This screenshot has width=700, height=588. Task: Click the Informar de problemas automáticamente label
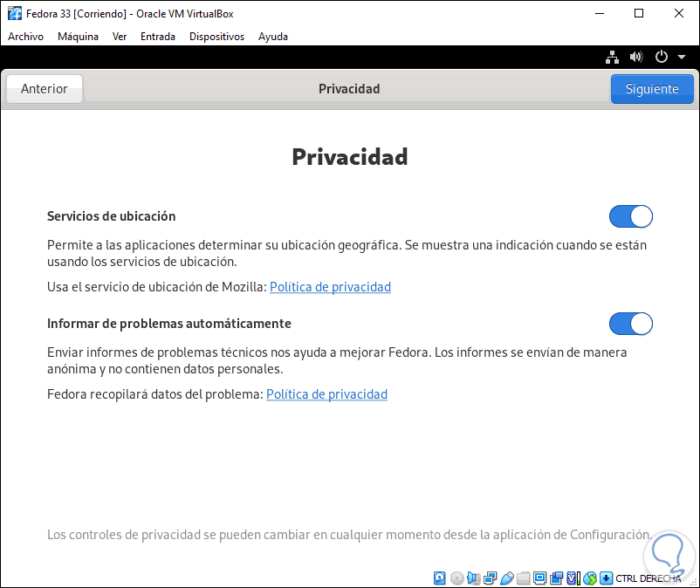coord(169,324)
